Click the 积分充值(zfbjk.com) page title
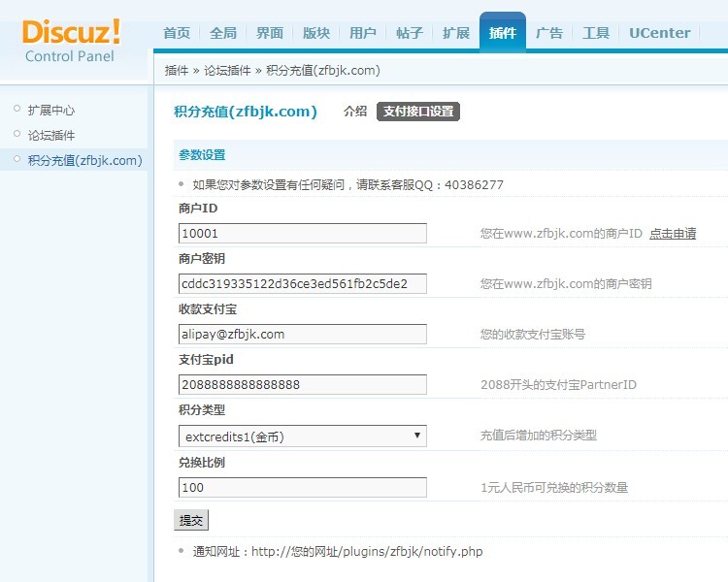The image size is (728, 582). [x=246, y=112]
